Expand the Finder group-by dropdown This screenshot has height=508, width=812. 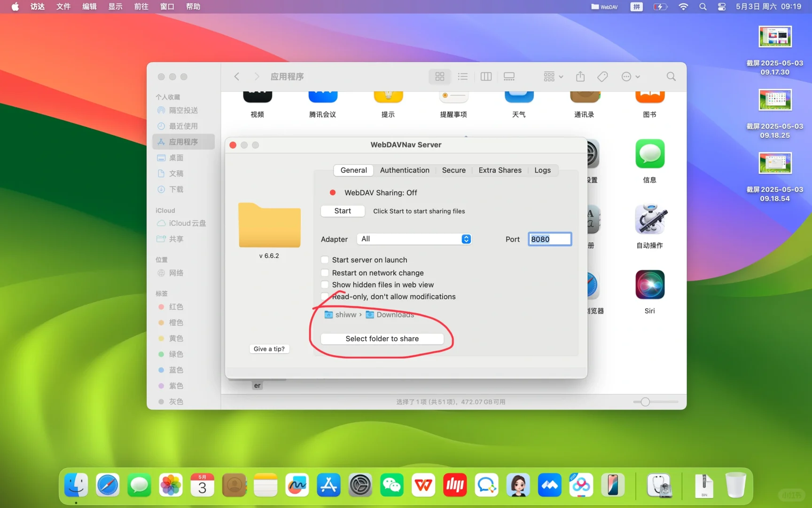(553, 76)
